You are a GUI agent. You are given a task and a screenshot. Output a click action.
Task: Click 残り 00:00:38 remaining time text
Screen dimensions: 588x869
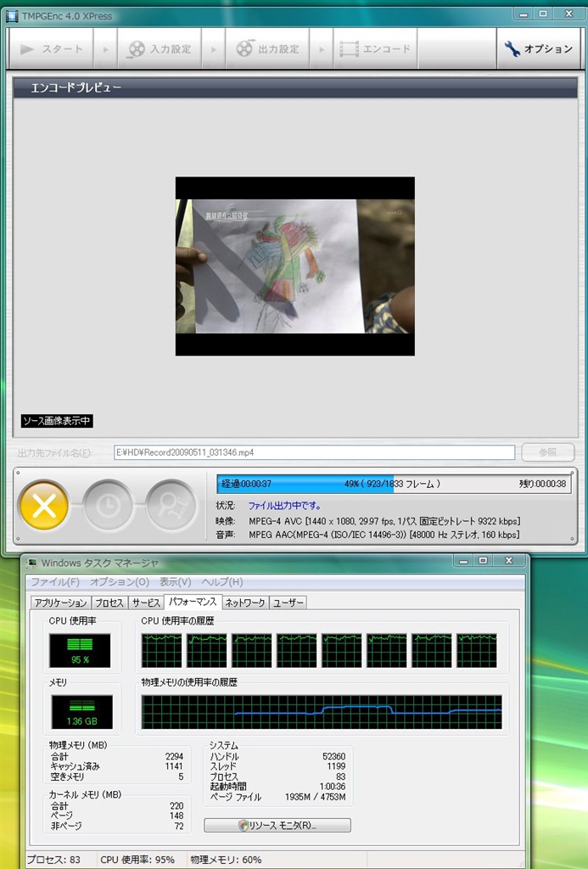pyautogui.click(x=542, y=484)
